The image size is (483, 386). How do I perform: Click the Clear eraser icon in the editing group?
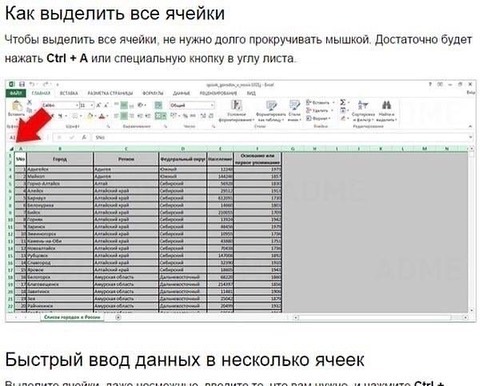[343, 118]
